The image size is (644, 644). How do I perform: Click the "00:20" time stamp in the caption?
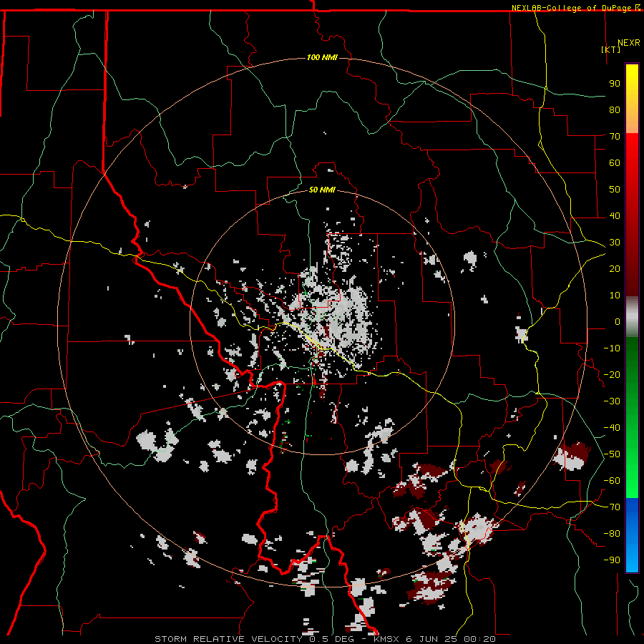(479, 639)
